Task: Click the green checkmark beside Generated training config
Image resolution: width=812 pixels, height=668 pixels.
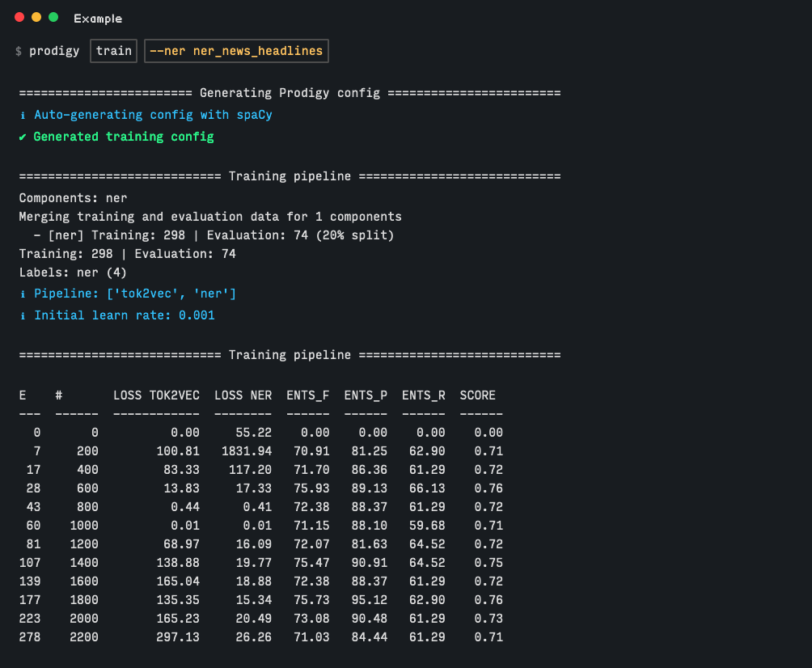Action: [23, 137]
